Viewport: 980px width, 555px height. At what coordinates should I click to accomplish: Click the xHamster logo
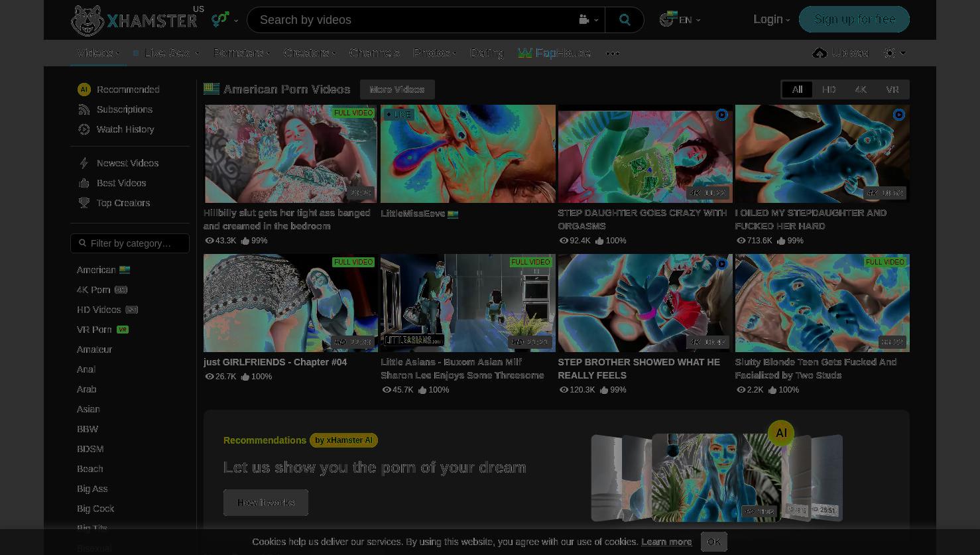coord(134,20)
